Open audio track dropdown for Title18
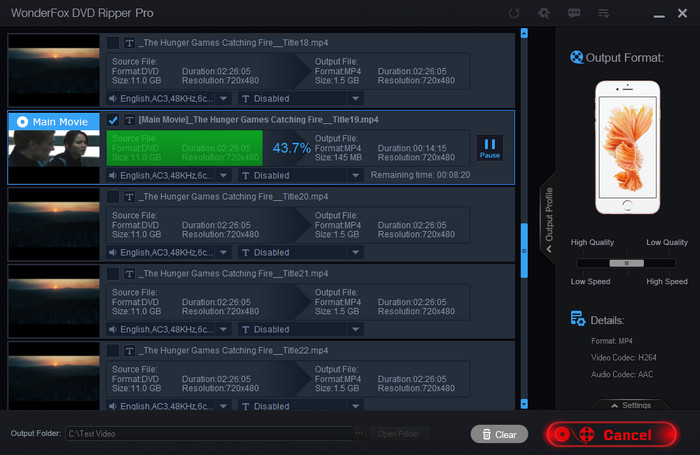Image resolution: width=700 pixels, height=455 pixels. click(224, 99)
